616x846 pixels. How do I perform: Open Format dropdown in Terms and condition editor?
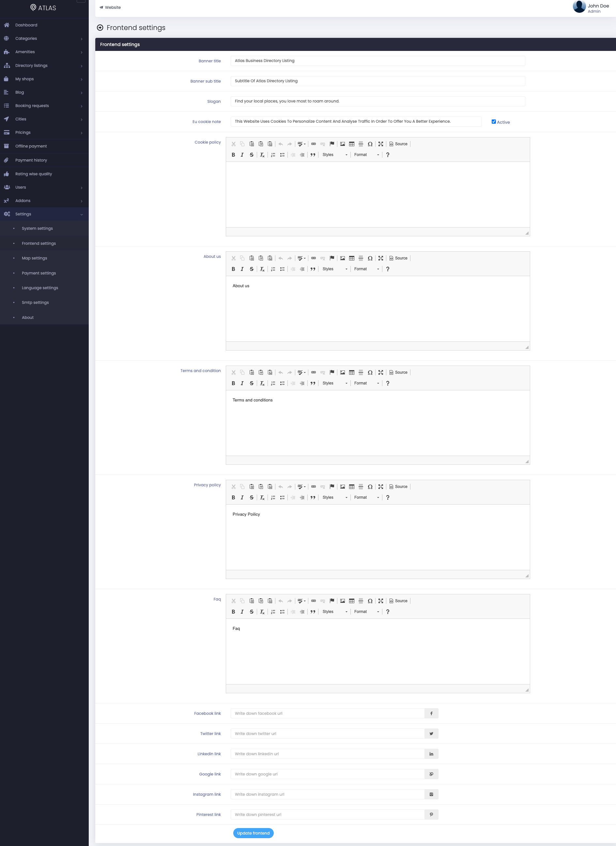(x=366, y=383)
